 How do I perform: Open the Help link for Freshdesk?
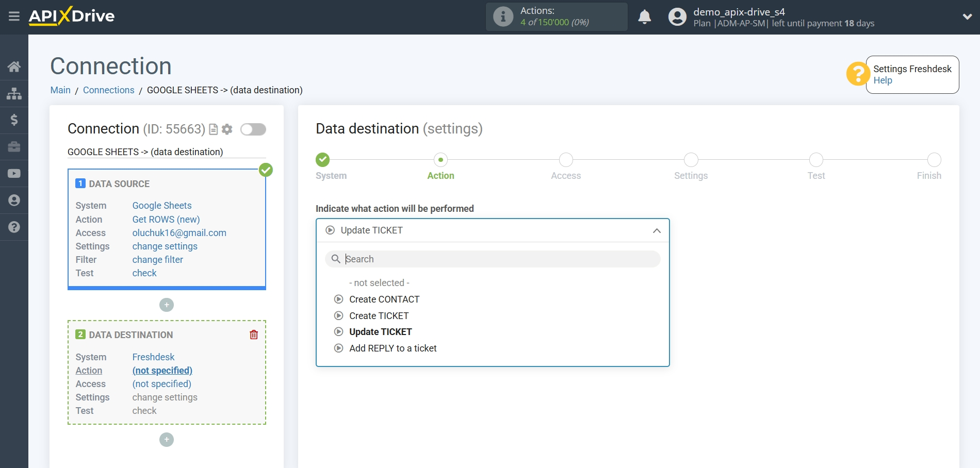(883, 80)
